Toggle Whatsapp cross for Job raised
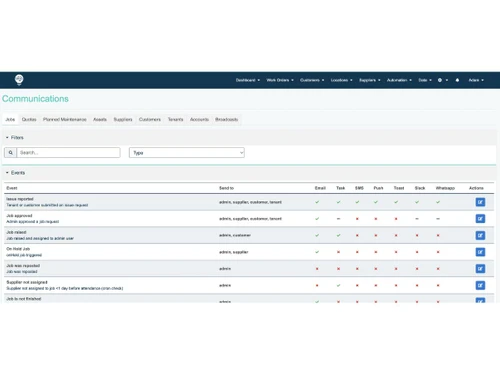 click(438, 235)
